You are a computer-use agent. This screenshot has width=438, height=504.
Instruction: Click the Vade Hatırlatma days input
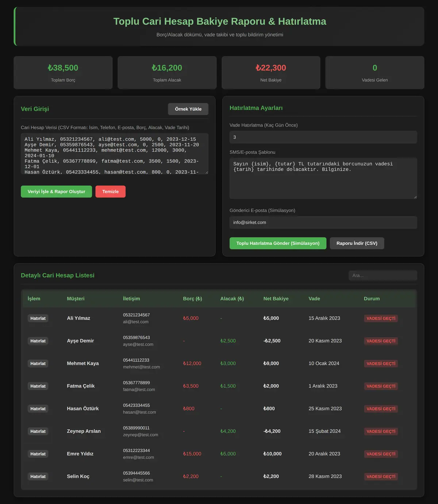coord(323,137)
